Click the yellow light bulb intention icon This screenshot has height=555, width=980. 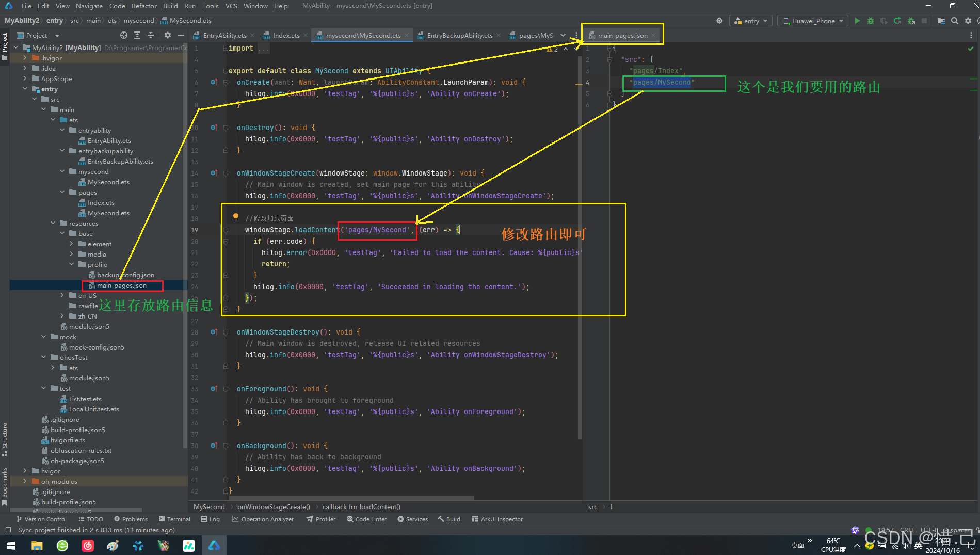[x=236, y=217]
